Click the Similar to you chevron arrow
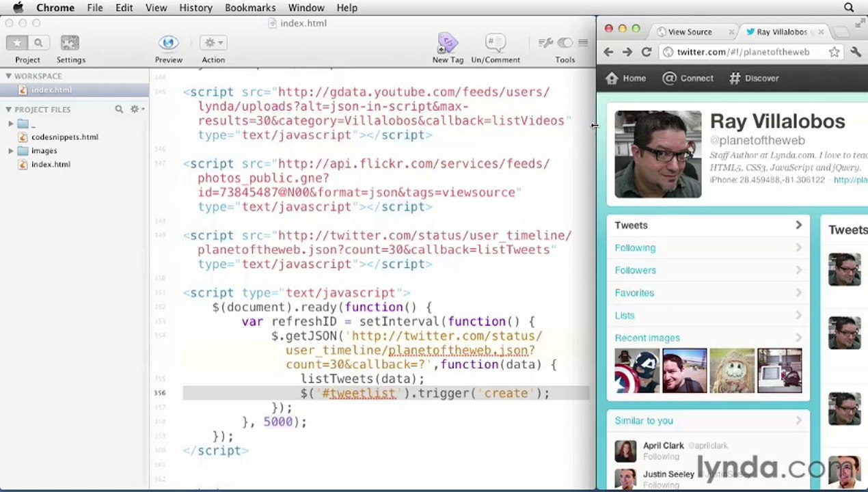The image size is (868, 492). point(798,421)
